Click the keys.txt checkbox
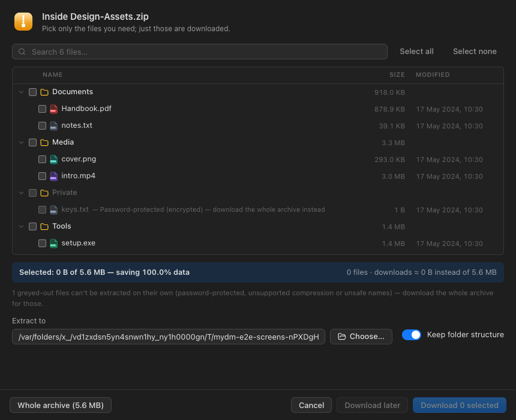 pyautogui.click(x=42, y=209)
